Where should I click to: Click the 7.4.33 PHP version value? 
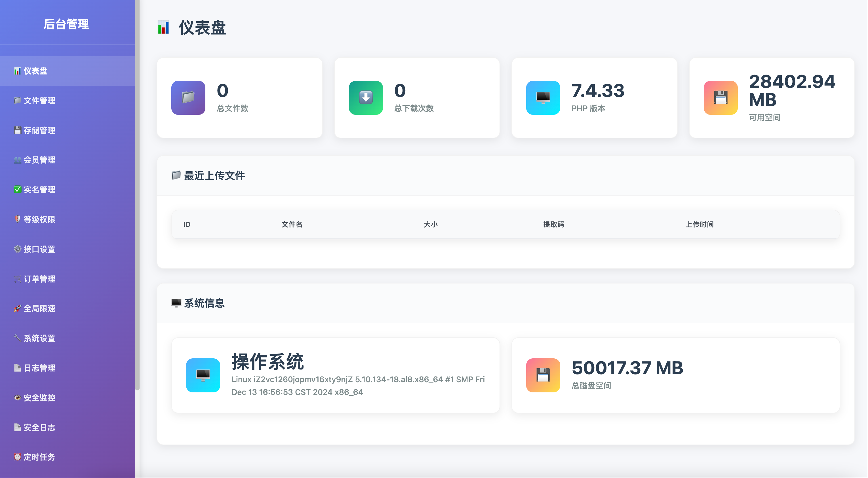pyautogui.click(x=598, y=91)
